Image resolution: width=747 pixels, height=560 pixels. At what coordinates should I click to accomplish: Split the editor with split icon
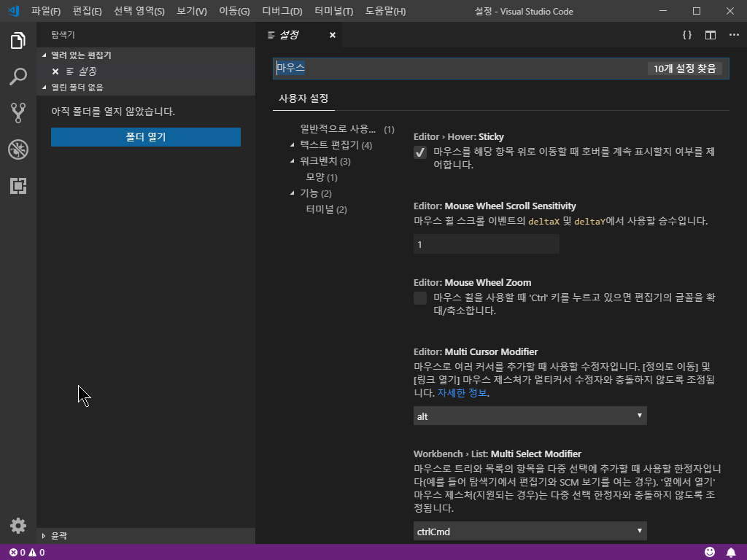(711, 35)
